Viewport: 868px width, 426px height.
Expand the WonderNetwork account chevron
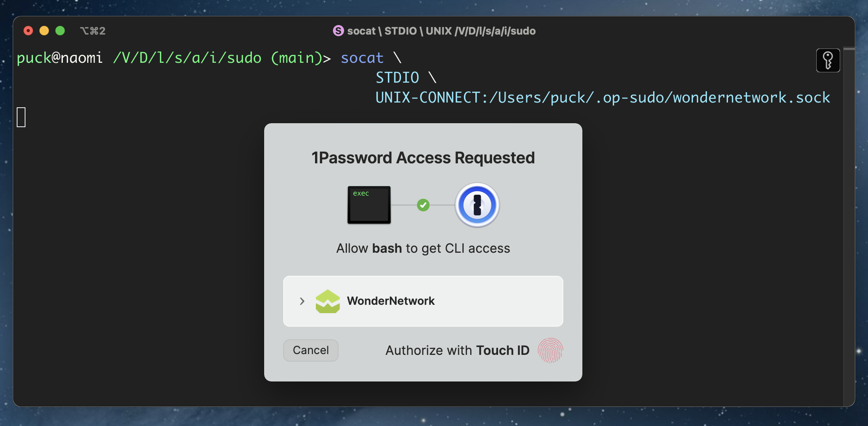click(302, 301)
